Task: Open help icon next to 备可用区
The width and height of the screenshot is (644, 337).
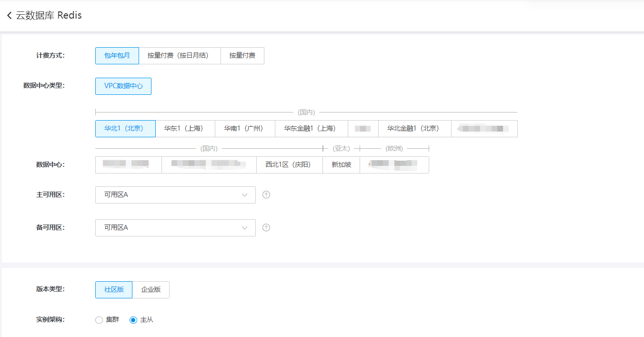Action: (x=266, y=227)
